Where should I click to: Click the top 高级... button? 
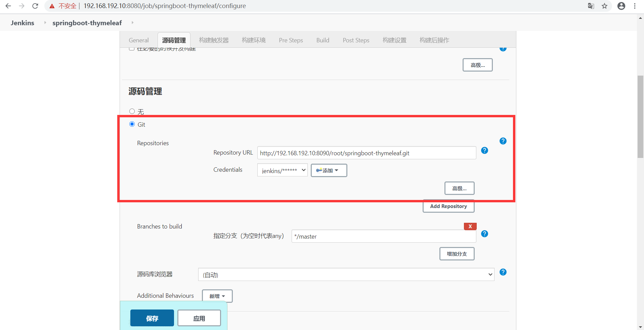pos(477,65)
